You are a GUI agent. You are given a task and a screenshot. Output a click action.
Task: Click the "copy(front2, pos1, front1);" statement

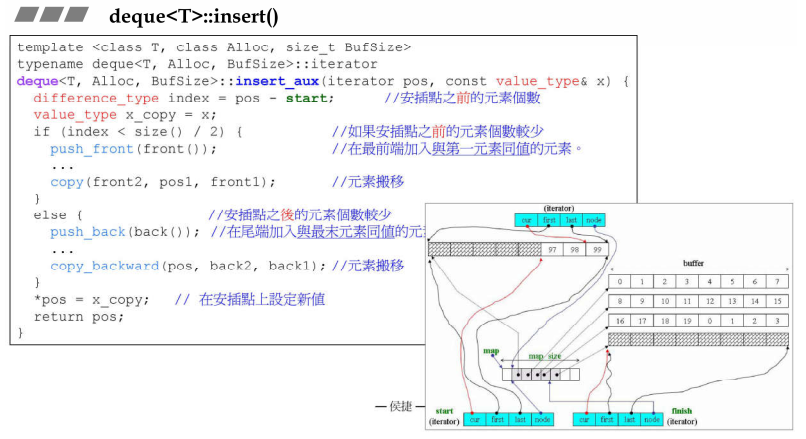(x=163, y=182)
